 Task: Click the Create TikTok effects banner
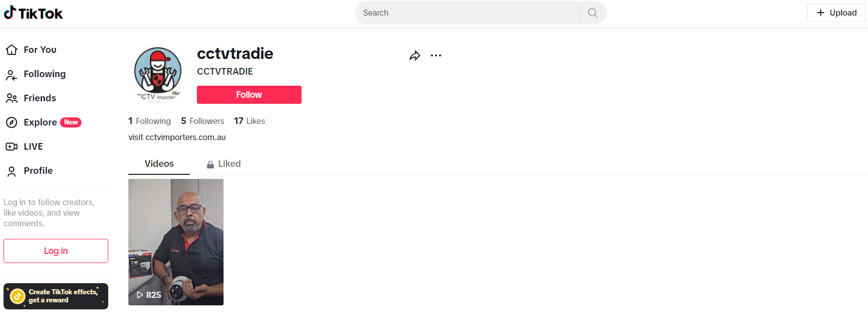(56, 296)
